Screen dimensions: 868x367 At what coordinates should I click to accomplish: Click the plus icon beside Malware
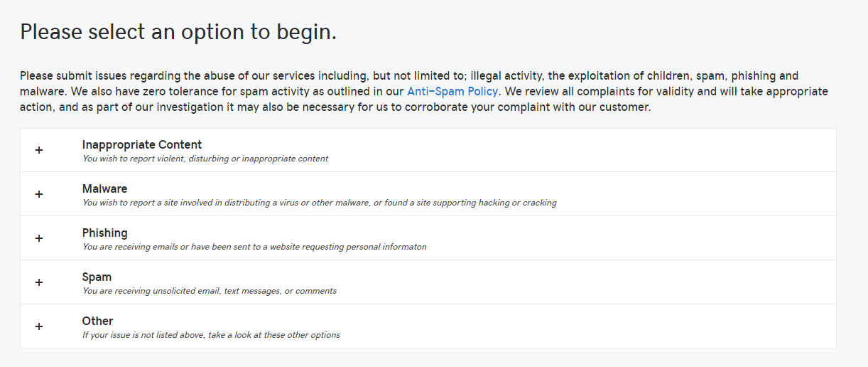tap(39, 194)
